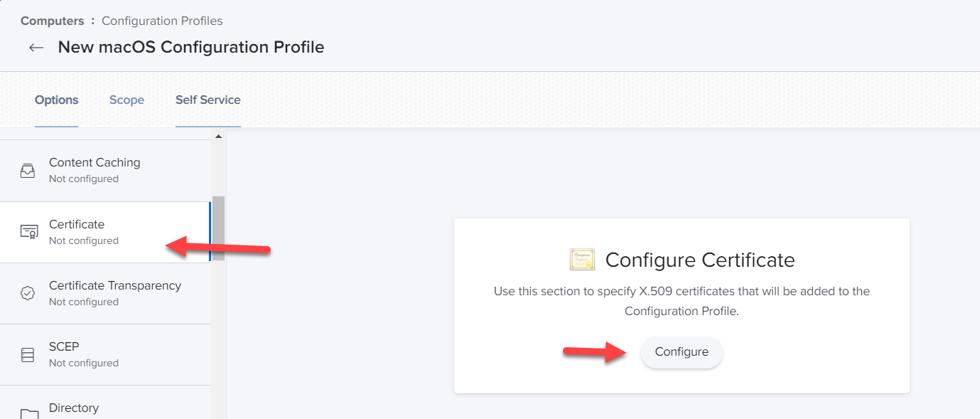
Task: Click the Certificate Transparency checkmark icon
Action: 28,293
